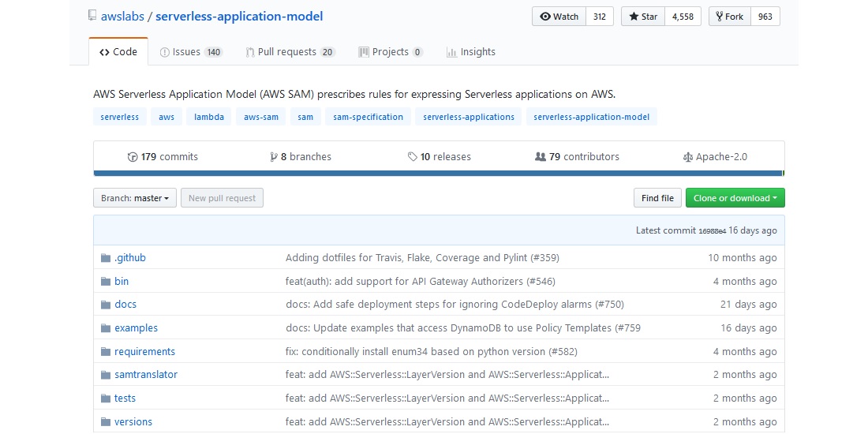Click the repository book icon beside awslabs

pos(92,17)
